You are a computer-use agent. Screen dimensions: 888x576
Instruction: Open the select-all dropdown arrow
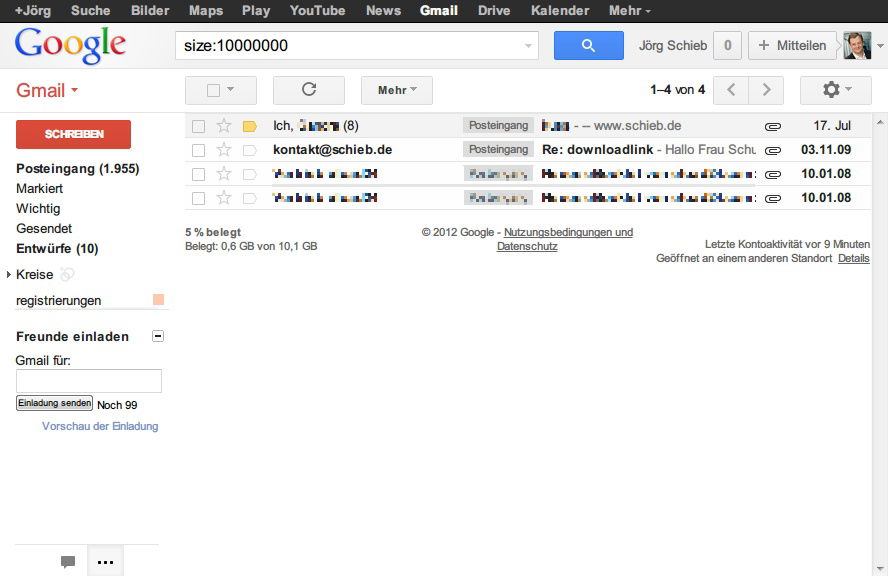(x=231, y=89)
